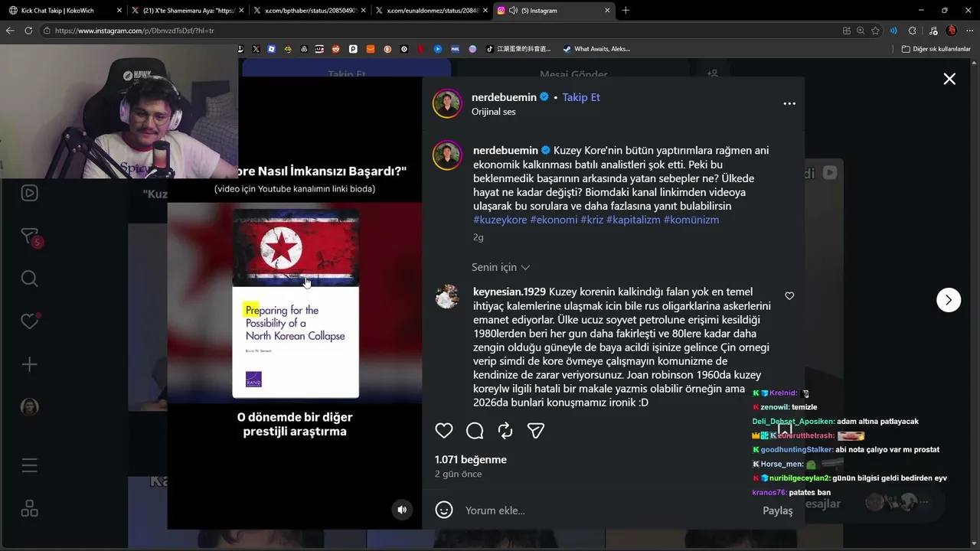Switch to the x.com/bpthaber status tab
The height and width of the screenshot is (551, 980).
(310, 11)
